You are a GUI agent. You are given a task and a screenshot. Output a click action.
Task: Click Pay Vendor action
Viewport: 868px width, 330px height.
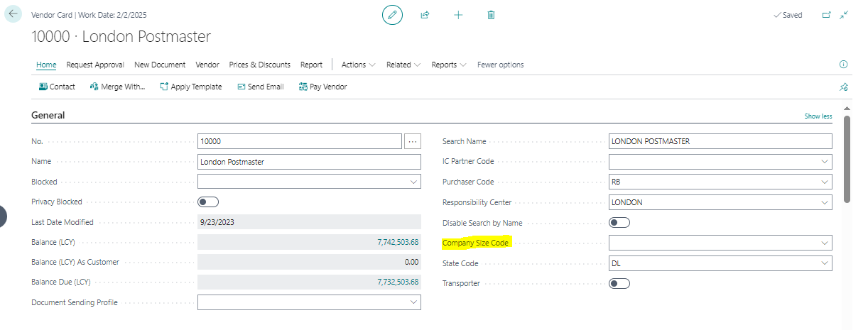tap(322, 87)
